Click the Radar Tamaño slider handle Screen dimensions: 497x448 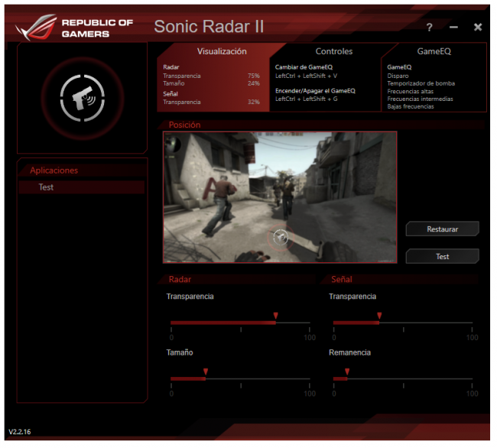[205, 373]
